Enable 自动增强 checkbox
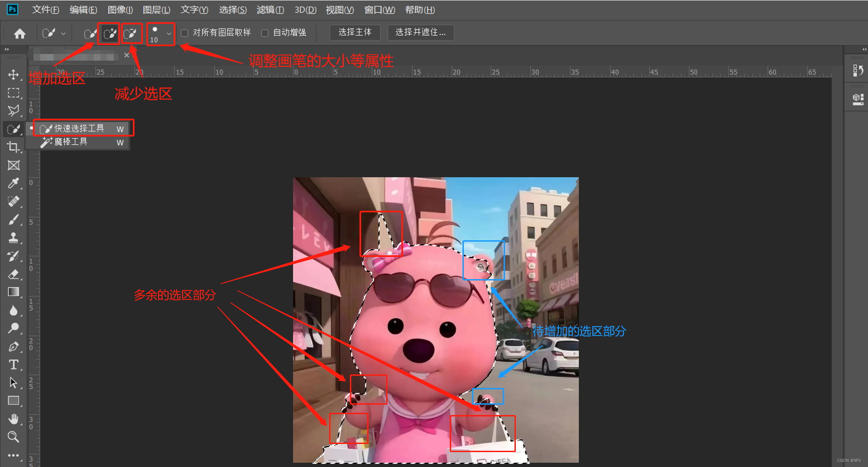This screenshot has width=868, height=467. [265, 33]
